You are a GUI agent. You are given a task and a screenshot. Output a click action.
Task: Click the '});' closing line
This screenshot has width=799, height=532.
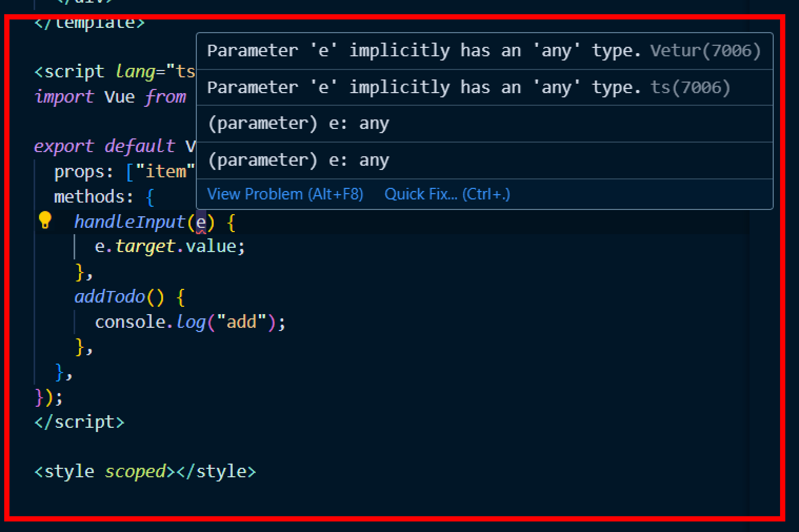tap(48, 397)
